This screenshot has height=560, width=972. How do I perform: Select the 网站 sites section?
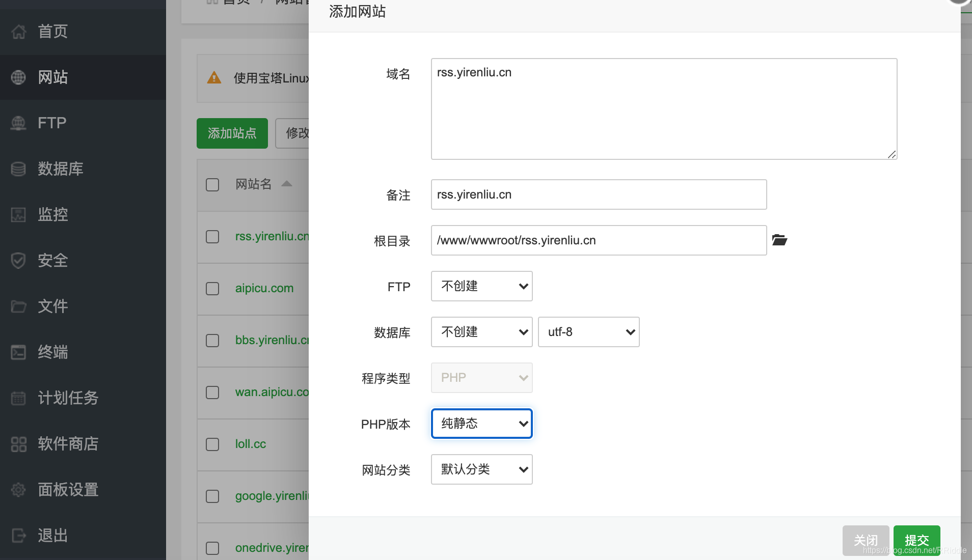click(x=53, y=77)
